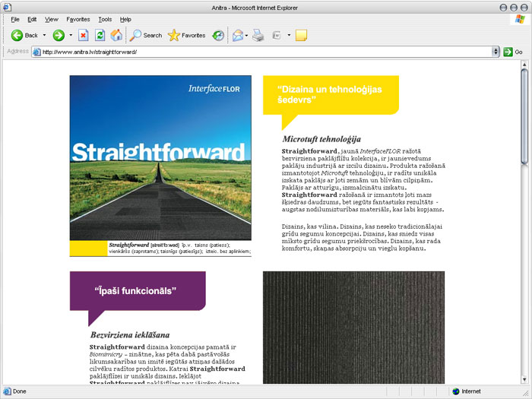Screen dimensions: 532x399
Task: Stop page loading with red X icon
Action: tap(83, 35)
